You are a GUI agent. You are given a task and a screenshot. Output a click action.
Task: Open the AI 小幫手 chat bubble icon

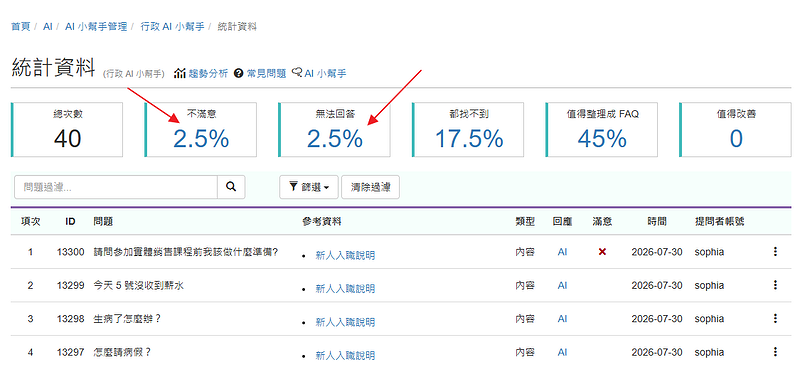(297, 73)
